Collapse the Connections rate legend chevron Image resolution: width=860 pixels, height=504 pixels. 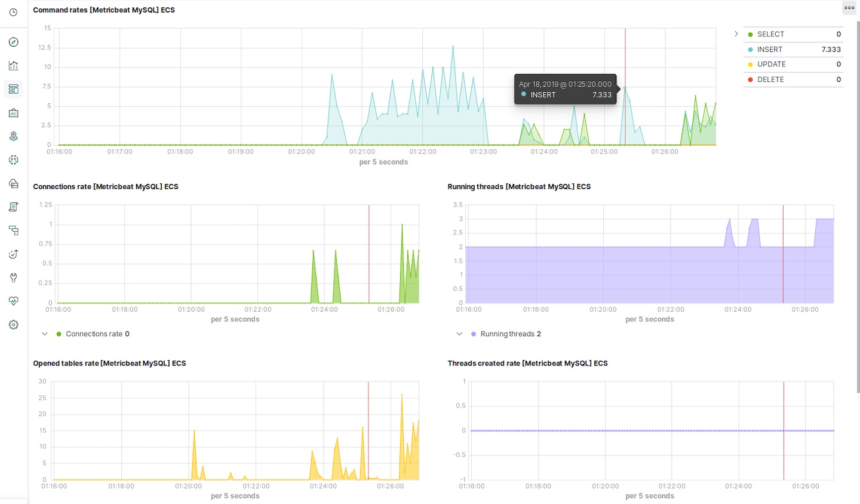(44, 334)
